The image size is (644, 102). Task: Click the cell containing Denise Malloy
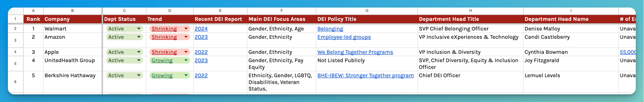click(571, 29)
